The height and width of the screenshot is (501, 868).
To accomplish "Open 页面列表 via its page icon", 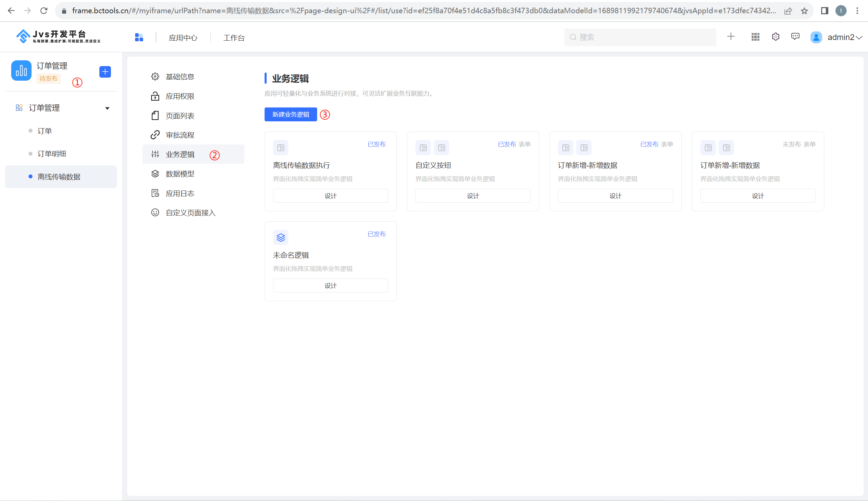I will (x=155, y=116).
